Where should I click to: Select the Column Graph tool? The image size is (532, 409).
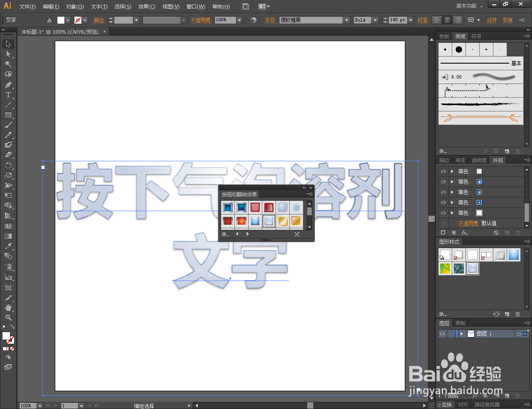pyautogui.click(x=8, y=277)
